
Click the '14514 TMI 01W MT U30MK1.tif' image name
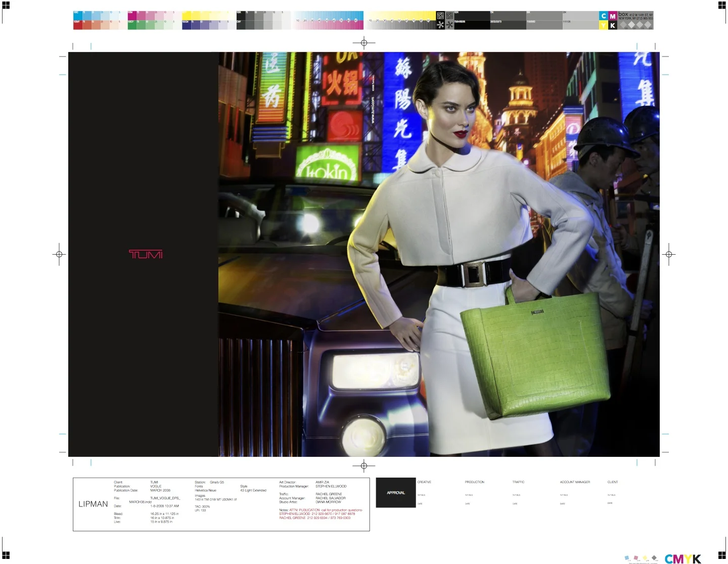216,499
